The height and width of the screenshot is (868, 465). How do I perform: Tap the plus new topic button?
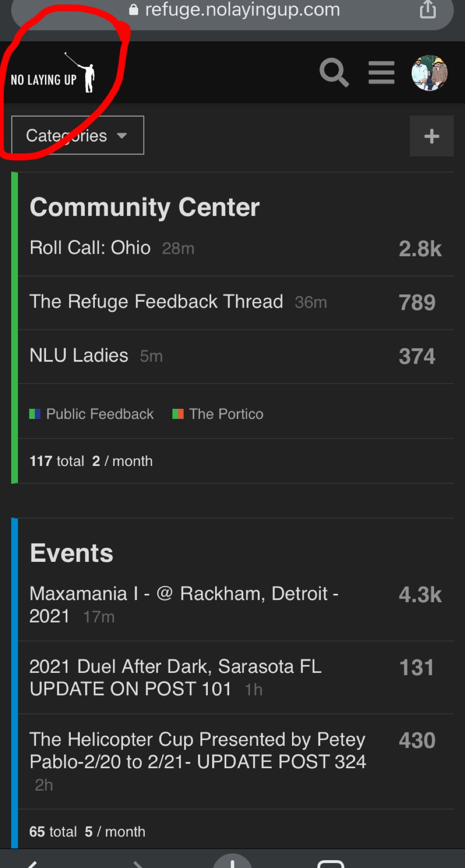[432, 136]
